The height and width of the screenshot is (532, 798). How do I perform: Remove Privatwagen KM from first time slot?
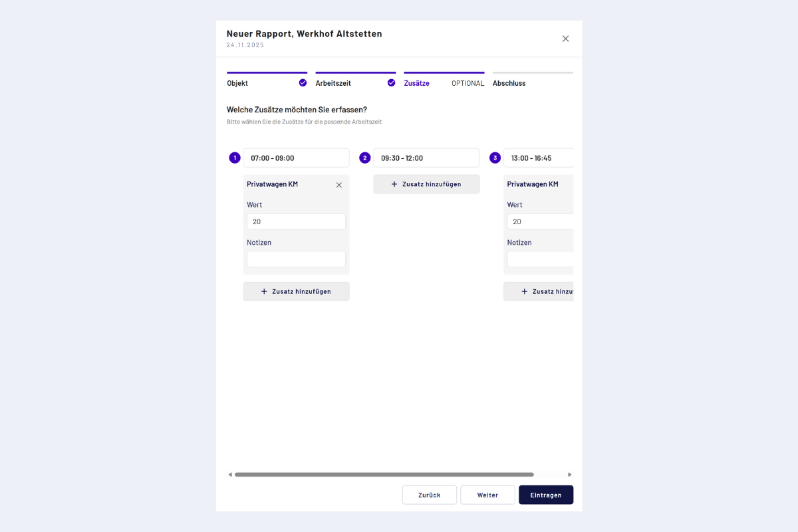(x=338, y=185)
